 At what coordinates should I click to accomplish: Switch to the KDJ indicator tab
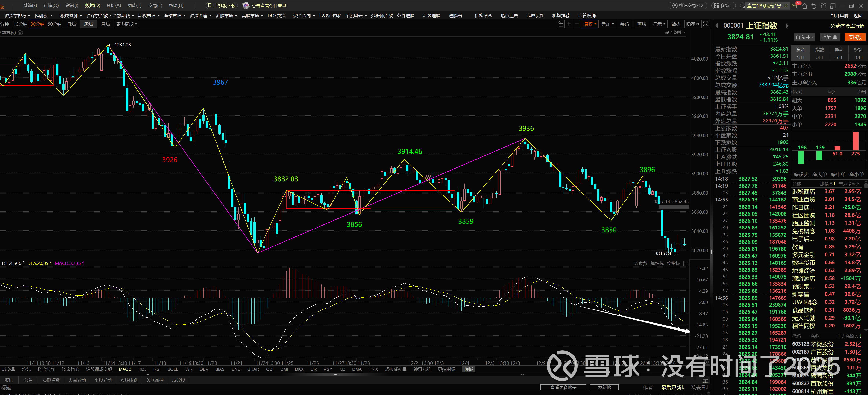142,369
